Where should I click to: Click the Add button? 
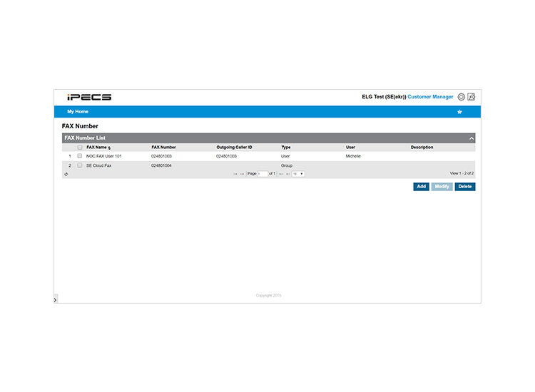click(x=422, y=187)
